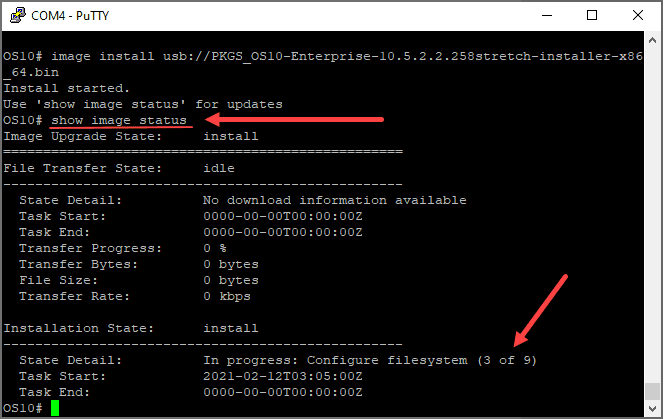
Task: Click the green cursor at the OS10# prompt
Action: point(55,408)
